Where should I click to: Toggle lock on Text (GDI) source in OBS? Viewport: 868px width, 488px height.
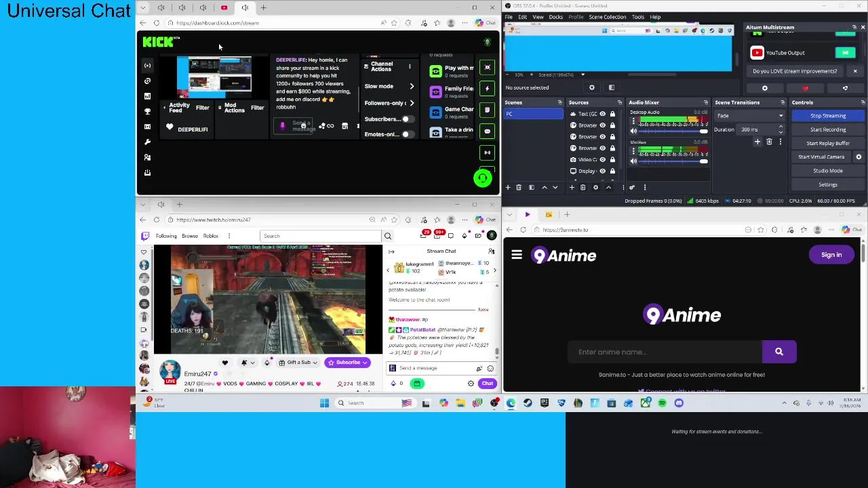tap(612, 114)
